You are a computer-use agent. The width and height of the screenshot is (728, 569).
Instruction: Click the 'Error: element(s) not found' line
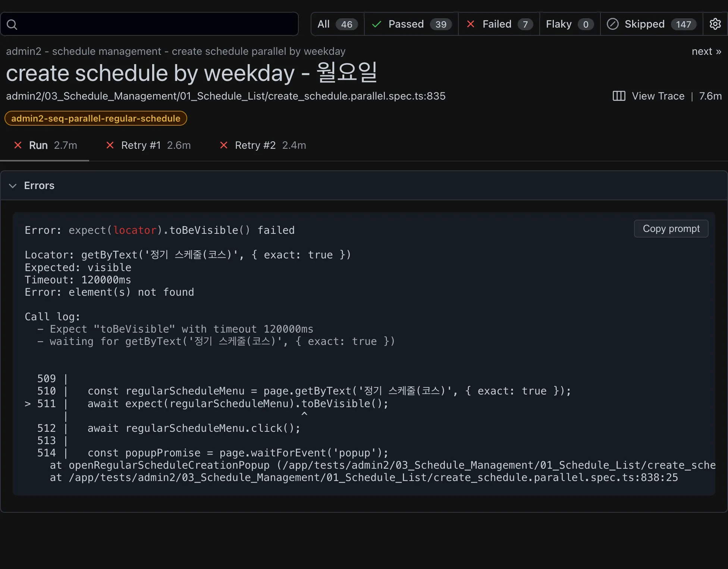click(x=109, y=292)
